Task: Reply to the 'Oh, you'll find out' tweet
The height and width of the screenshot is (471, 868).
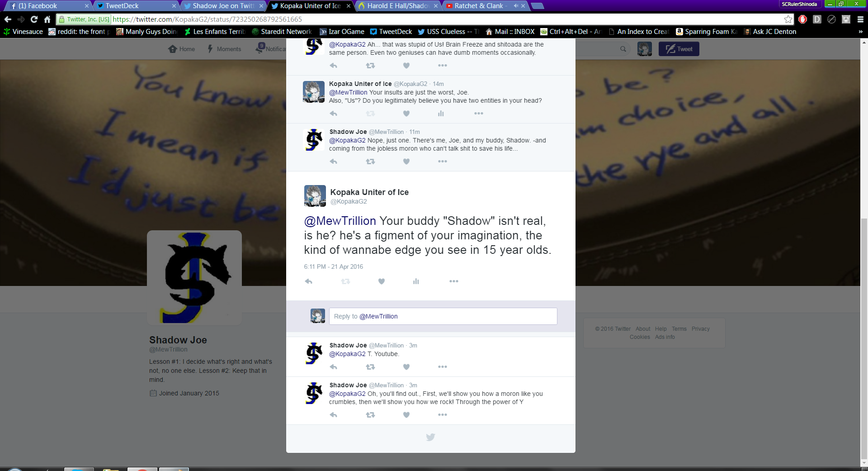Action: tap(334, 415)
